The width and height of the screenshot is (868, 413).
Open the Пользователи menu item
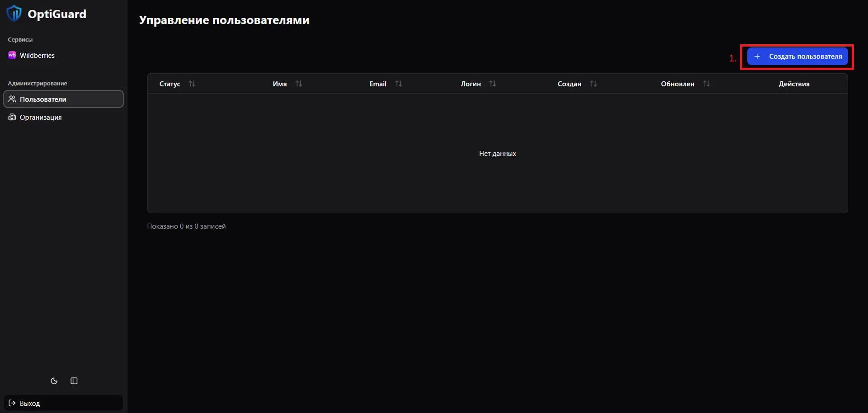(43, 99)
